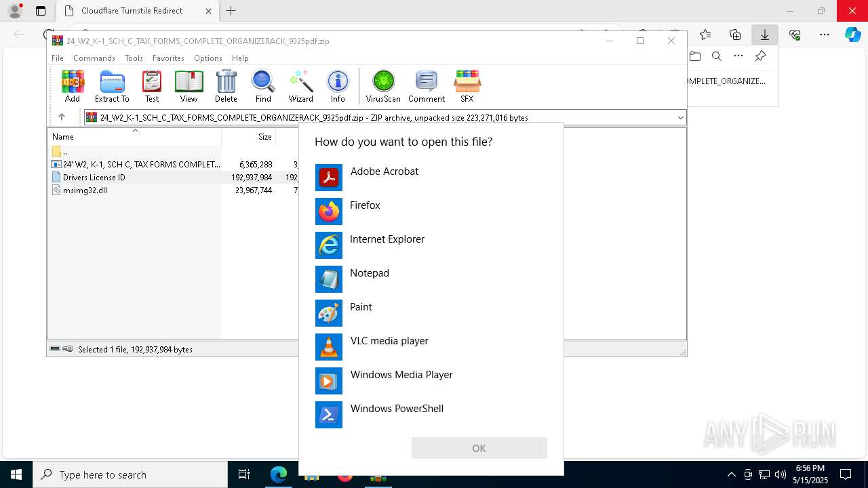868x488 pixels.
Task: Open Edge Favorites list icon
Action: pos(705,35)
